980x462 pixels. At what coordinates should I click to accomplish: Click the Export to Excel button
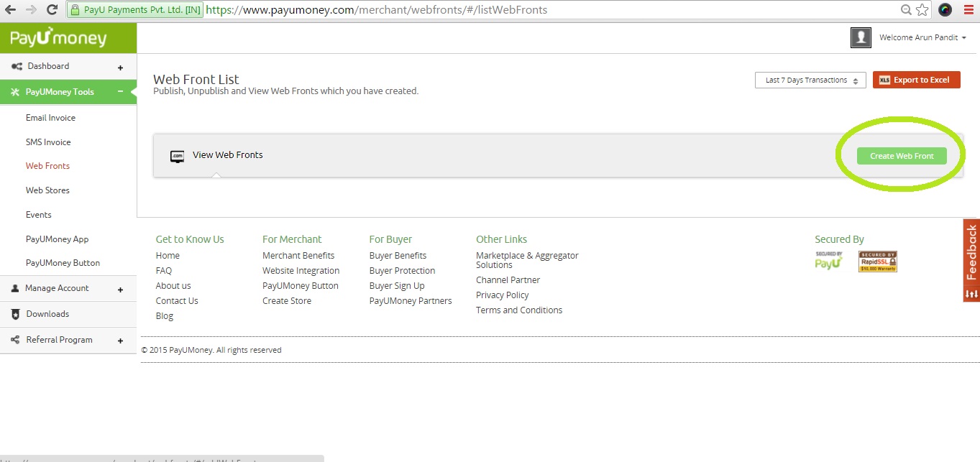point(917,80)
